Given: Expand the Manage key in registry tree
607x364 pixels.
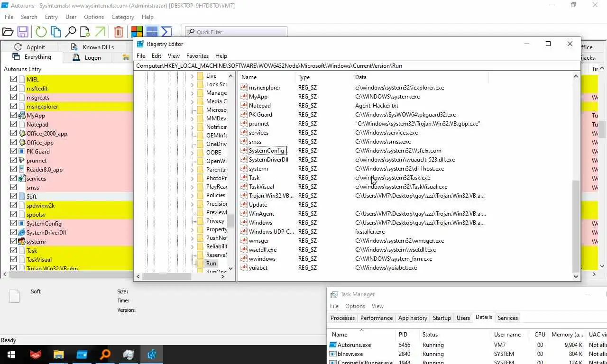Looking at the screenshot, I should pos(192,93).
